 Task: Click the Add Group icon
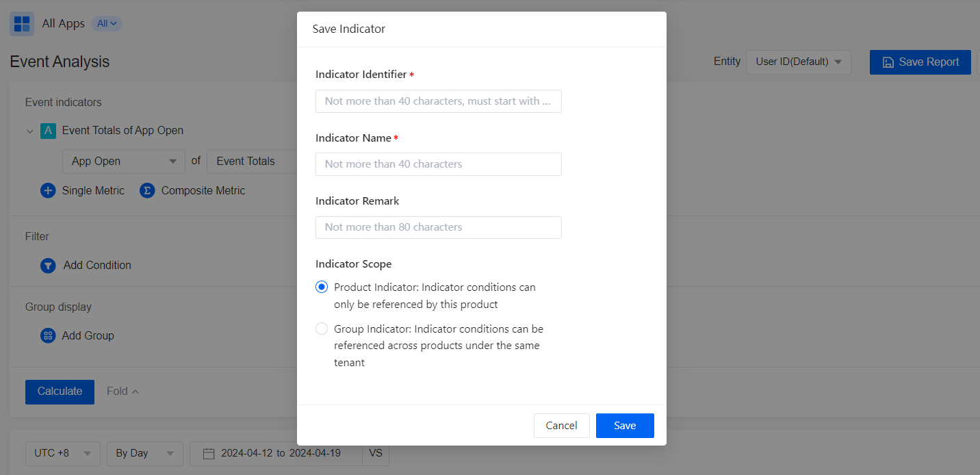pos(48,336)
